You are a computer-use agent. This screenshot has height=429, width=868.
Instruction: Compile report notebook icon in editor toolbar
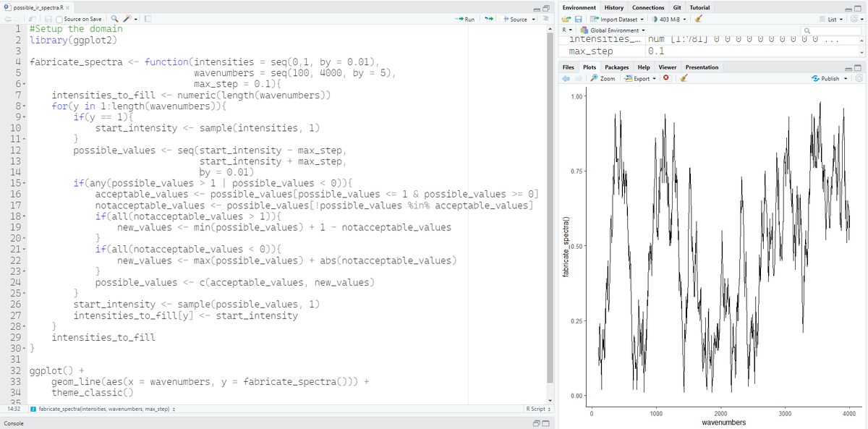pos(148,19)
